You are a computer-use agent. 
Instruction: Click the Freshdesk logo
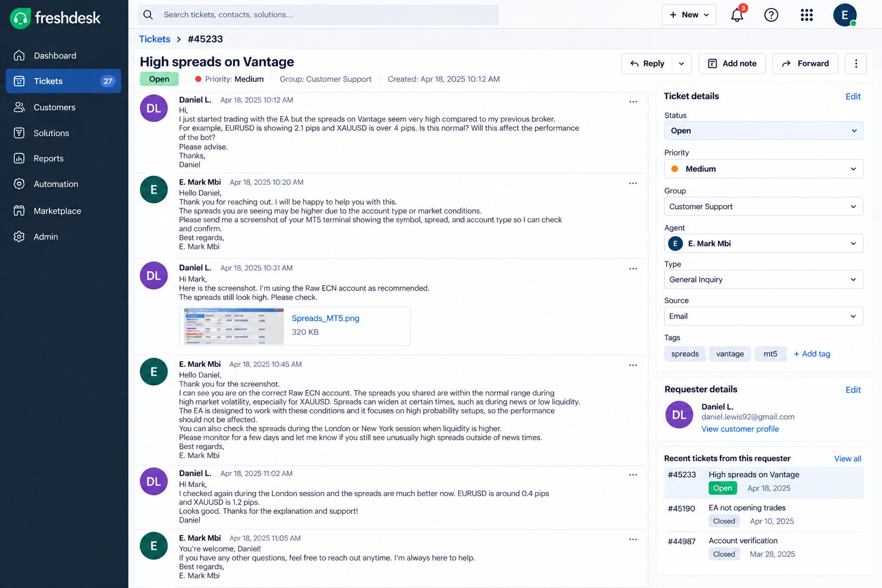click(x=55, y=18)
